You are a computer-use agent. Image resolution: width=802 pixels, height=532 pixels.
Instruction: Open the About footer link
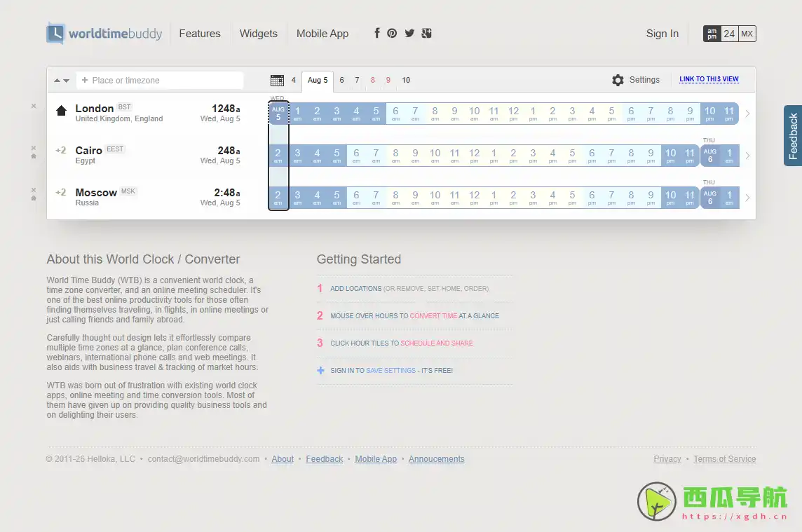(x=283, y=459)
